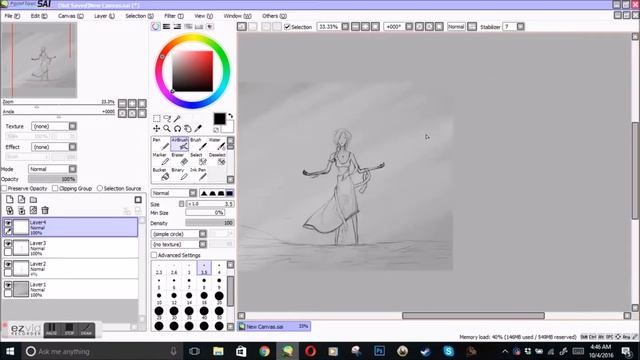Image resolution: width=640 pixels, height=360 pixels.
Task: Enable Preserve Opacity checkbox
Action: coord(4,189)
